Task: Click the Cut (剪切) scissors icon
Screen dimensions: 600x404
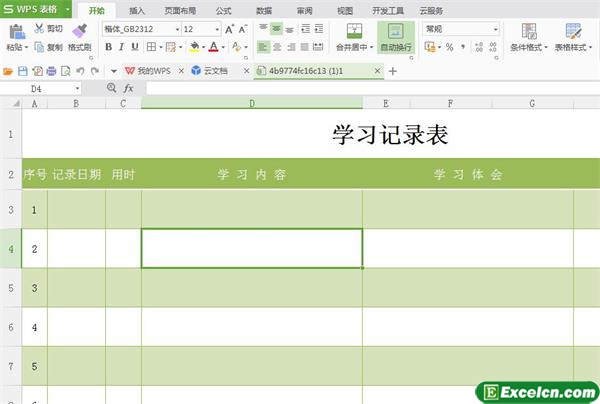Action: (39, 28)
